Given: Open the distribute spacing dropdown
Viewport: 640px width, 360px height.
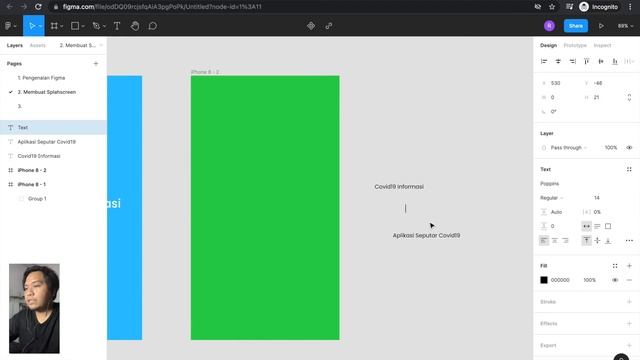Looking at the screenshot, I should [629, 61].
